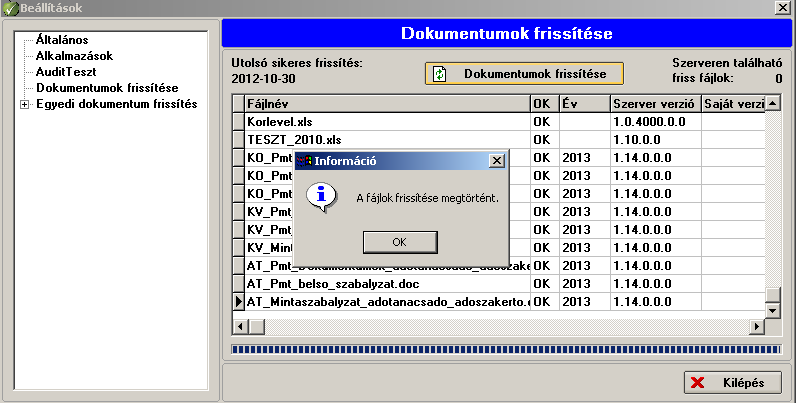Select the AT_Mintaszabalyzat_adotanacsado_adoszakerto row

click(x=499, y=302)
